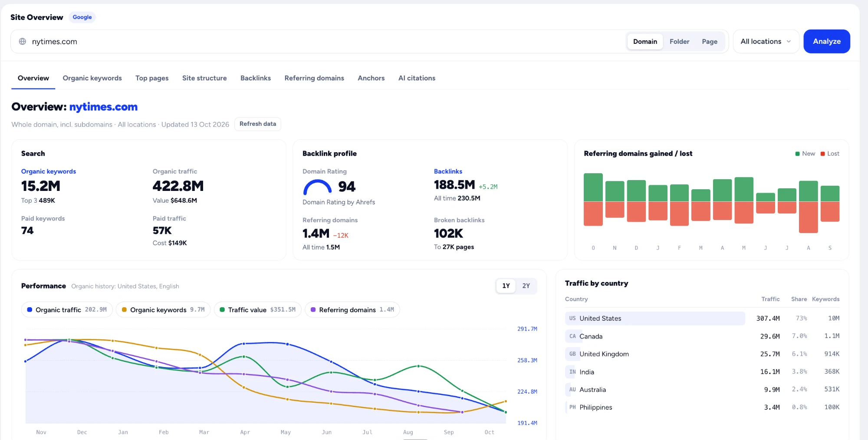Click the Refresh data button

point(258,124)
